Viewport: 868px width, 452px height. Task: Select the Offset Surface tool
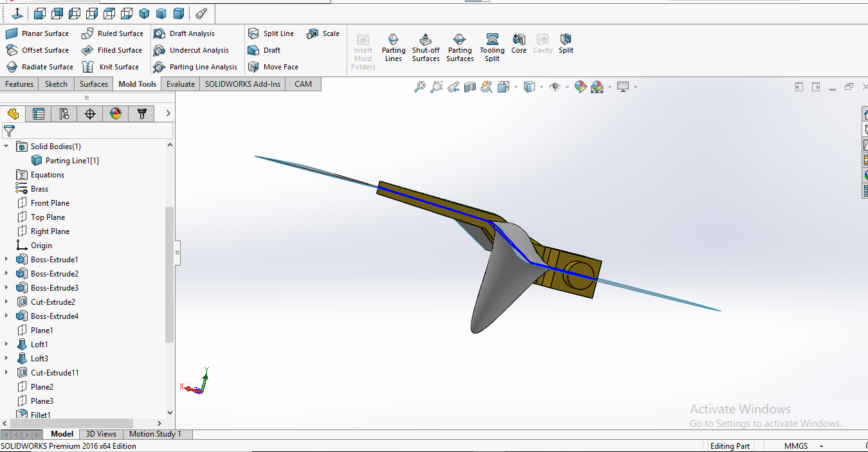(37, 50)
